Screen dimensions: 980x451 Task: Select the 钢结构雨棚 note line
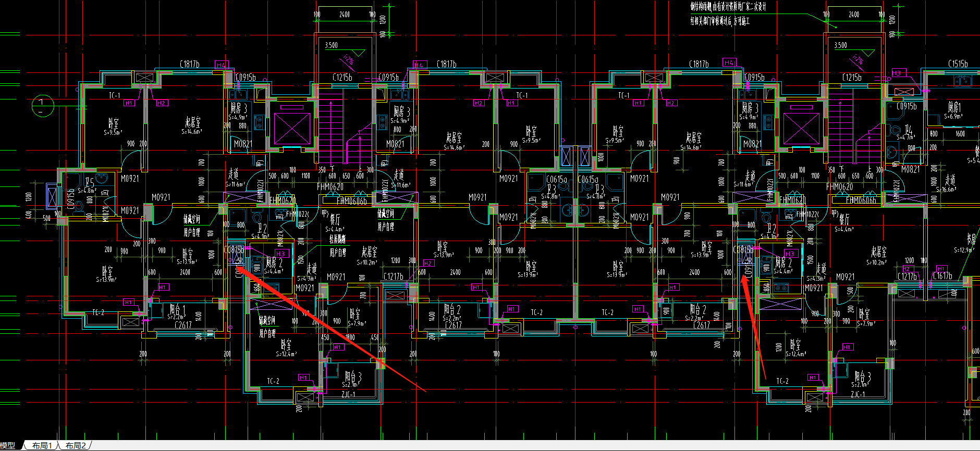click(728, 7)
